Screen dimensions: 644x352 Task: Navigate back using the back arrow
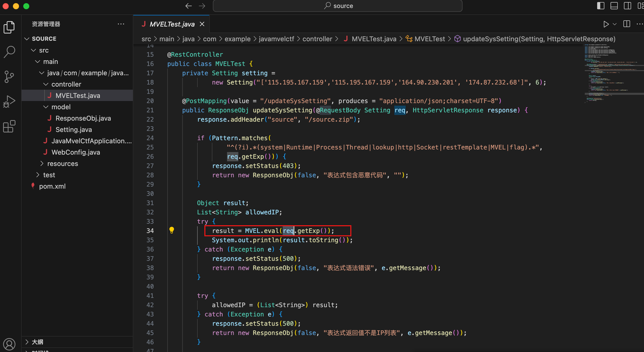(188, 6)
